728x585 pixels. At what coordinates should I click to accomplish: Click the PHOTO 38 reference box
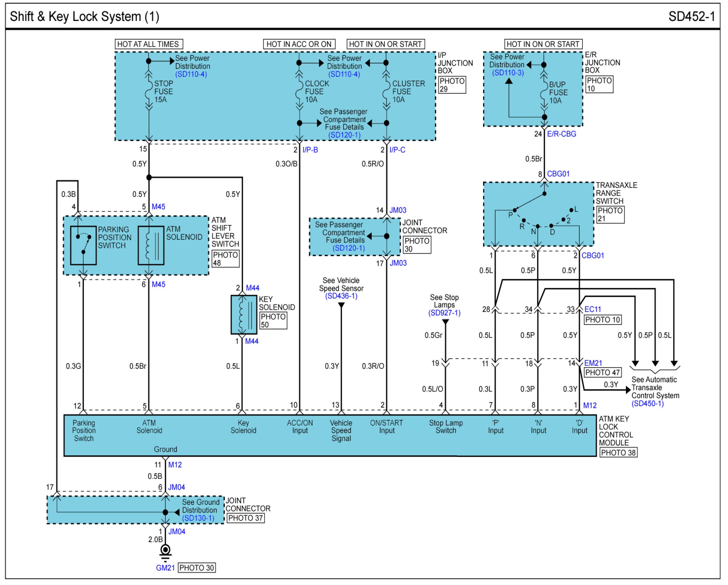618,453
